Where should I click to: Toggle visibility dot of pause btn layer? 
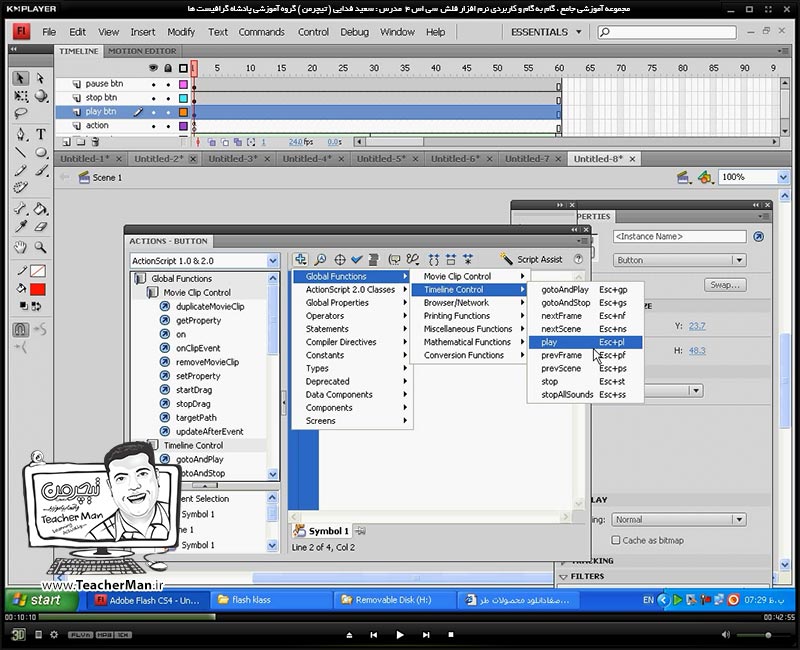(153, 84)
